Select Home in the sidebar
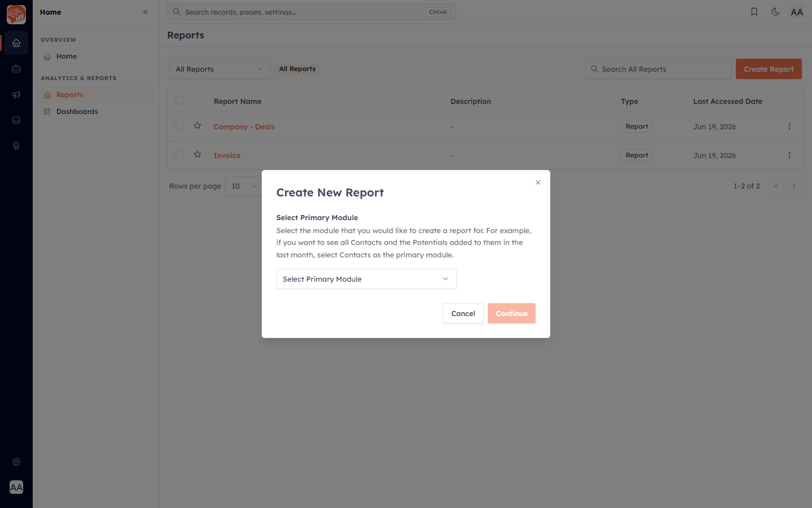Image resolution: width=812 pixels, height=508 pixels. point(96,56)
